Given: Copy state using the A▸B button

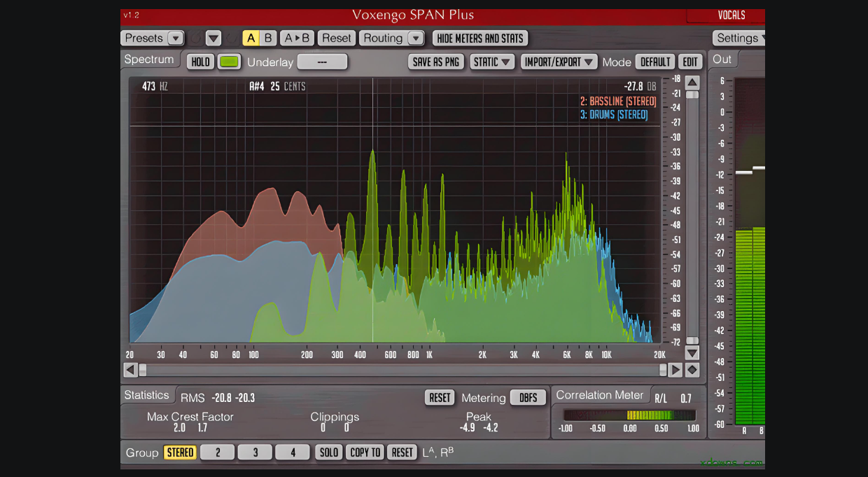Looking at the screenshot, I should tap(297, 38).
